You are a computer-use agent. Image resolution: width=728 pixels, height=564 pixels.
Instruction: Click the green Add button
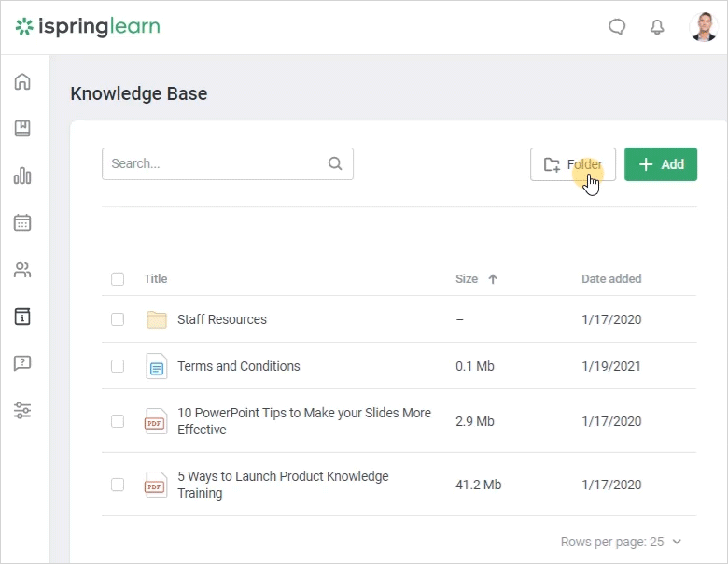[x=660, y=164]
